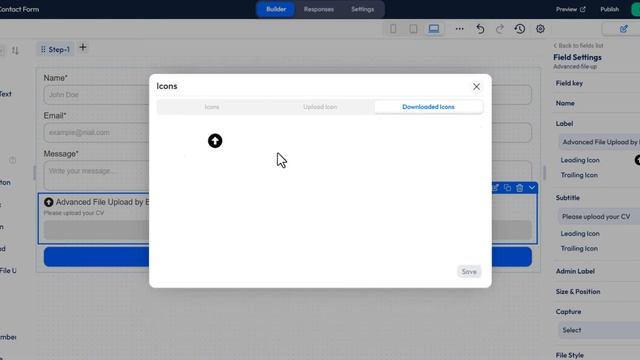This screenshot has width=640, height=360.
Task: Click the Publish button
Action: click(x=609, y=9)
